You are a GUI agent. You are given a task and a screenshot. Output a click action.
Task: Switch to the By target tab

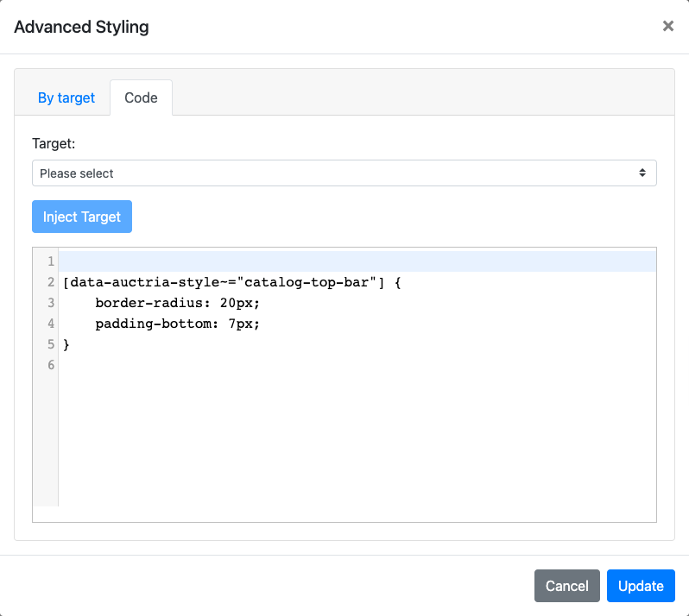[x=66, y=97]
